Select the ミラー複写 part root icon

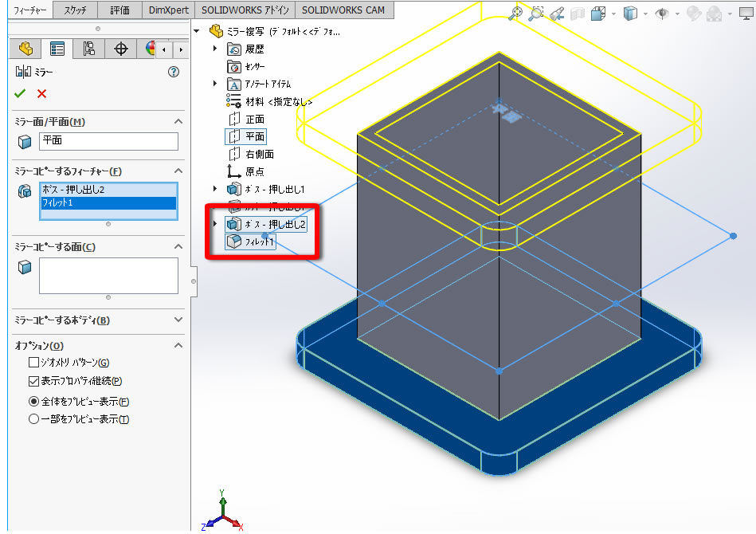(216, 31)
